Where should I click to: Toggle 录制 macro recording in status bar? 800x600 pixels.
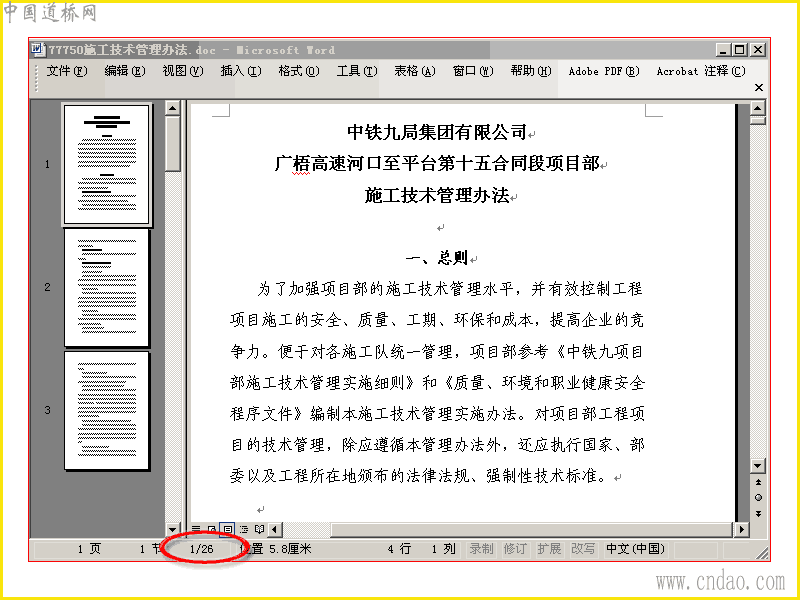click(481, 549)
